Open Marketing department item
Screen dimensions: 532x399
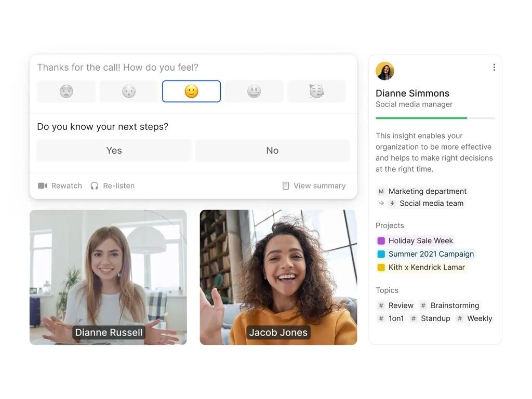427,191
